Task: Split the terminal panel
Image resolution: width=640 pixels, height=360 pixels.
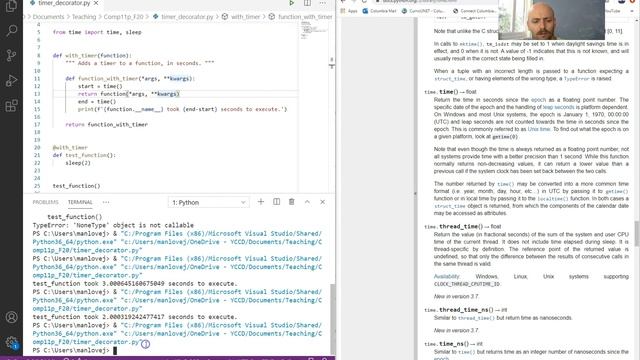Action: [276, 202]
